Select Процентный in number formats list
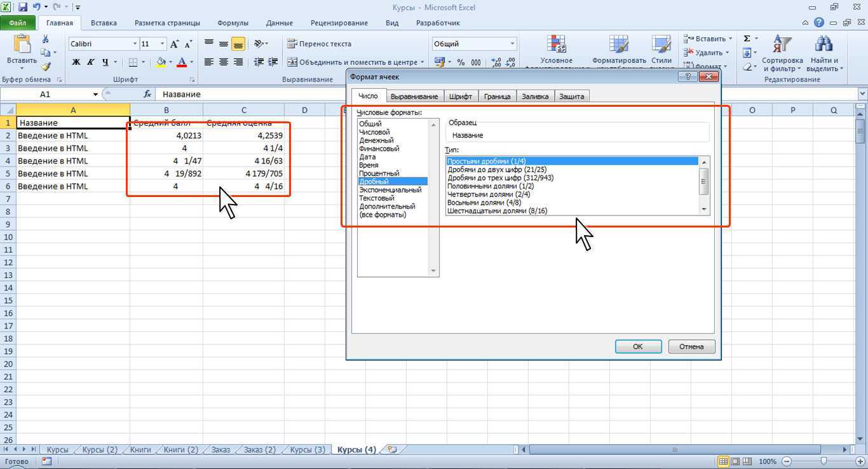The width and height of the screenshot is (868, 469). click(379, 173)
